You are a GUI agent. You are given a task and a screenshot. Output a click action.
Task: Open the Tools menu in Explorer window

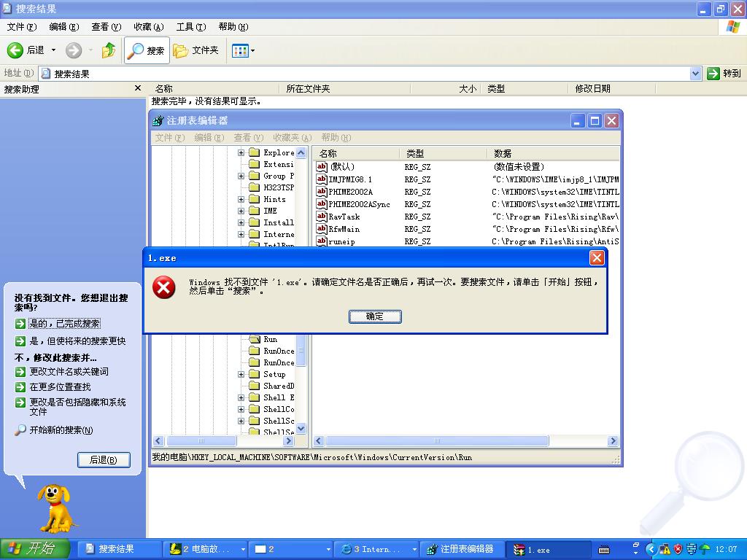[191, 27]
